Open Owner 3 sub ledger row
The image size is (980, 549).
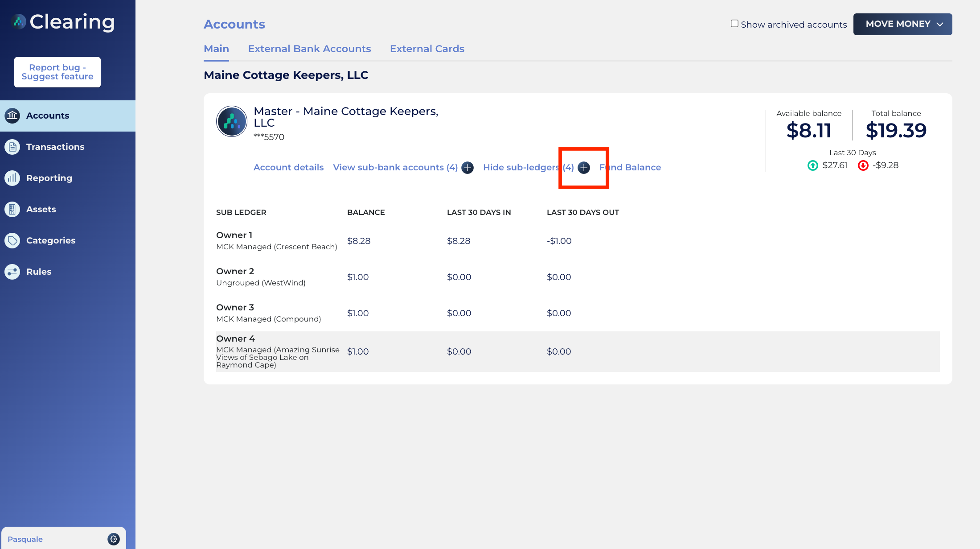(578, 313)
